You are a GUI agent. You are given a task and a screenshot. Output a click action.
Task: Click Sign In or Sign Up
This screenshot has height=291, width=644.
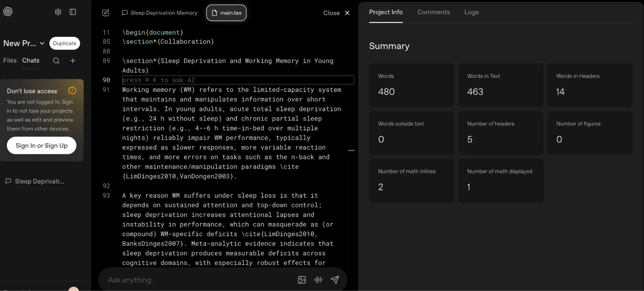(42, 145)
